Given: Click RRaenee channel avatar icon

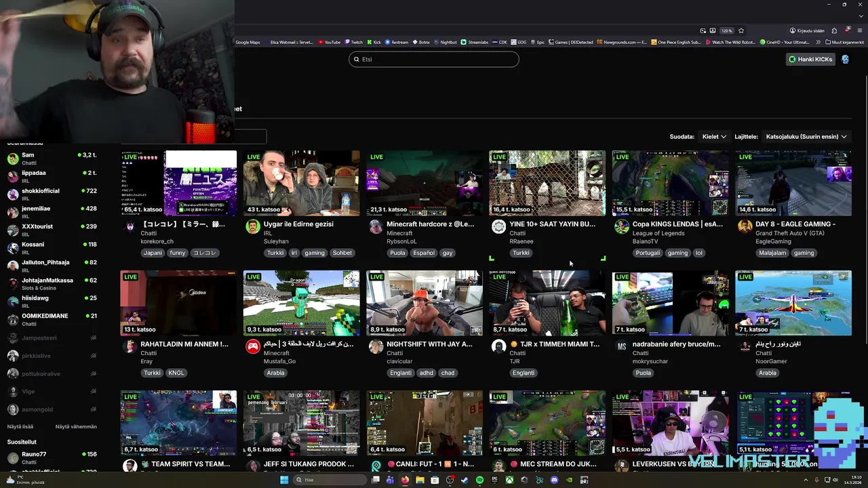Looking at the screenshot, I should [x=498, y=226].
